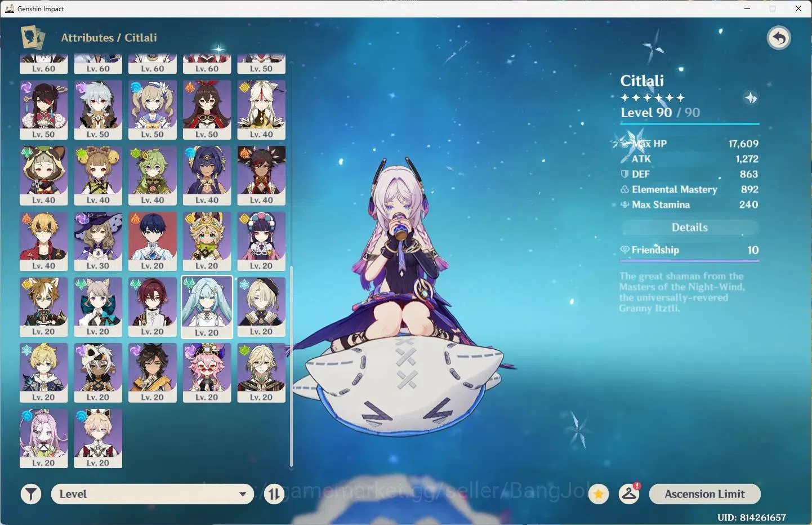Image resolution: width=812 pixels, height=525 pixels.
Task: Select Collei's Lv. 40 portrait
Action: pyautogui.click(x=153, y=176)
